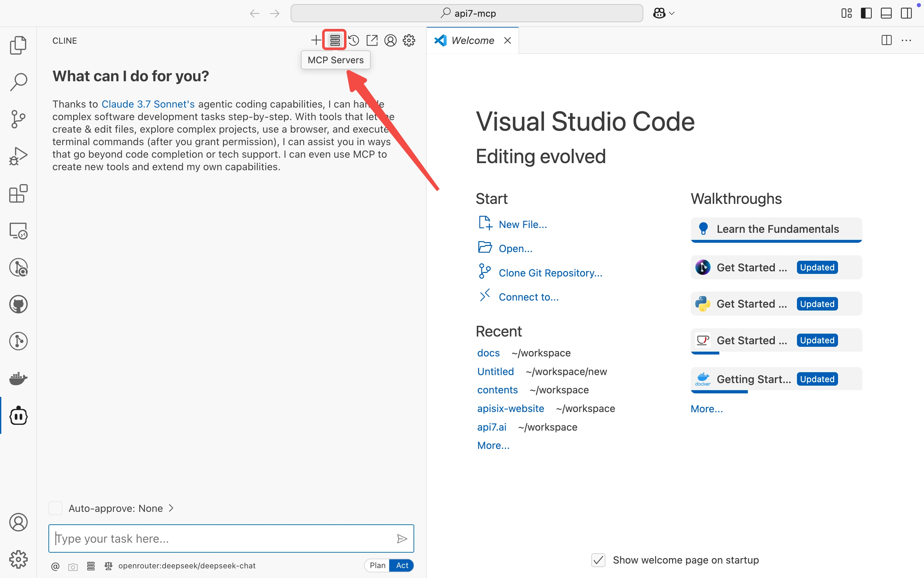
Task: Open the Explorer view in activity bar
Action: (18, 45)
